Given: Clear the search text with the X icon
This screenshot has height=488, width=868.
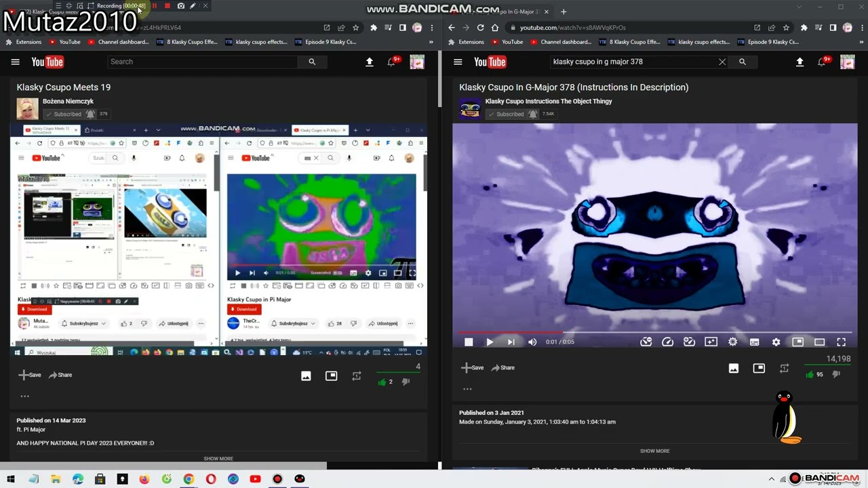Looking at the screenshot, I should pyautogui.click(x=722, y=62).
